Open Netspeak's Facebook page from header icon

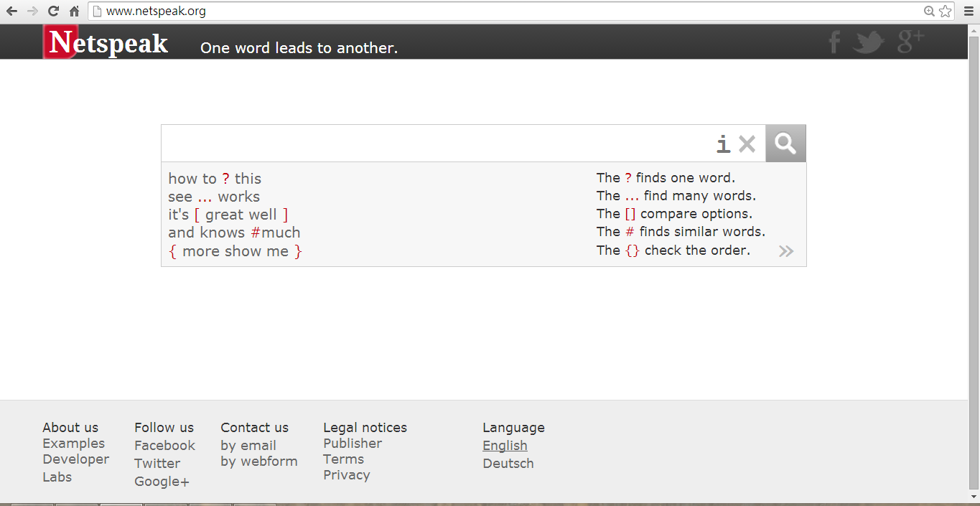pyautogui.click(x=834, y=42)
